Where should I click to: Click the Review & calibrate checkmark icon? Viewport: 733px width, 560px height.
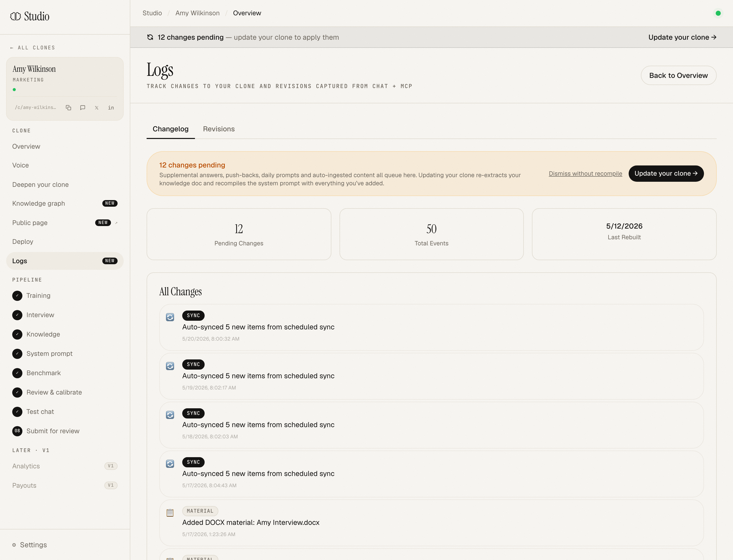coord(17,392)
